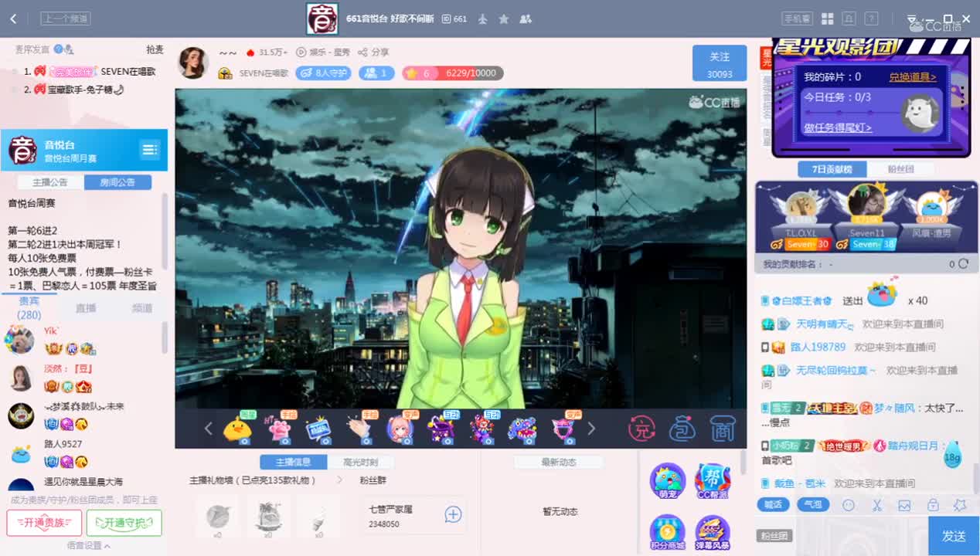The image size is (980, 556).
Task: Click the 分享 share link
Action: (x=374, y=52)
